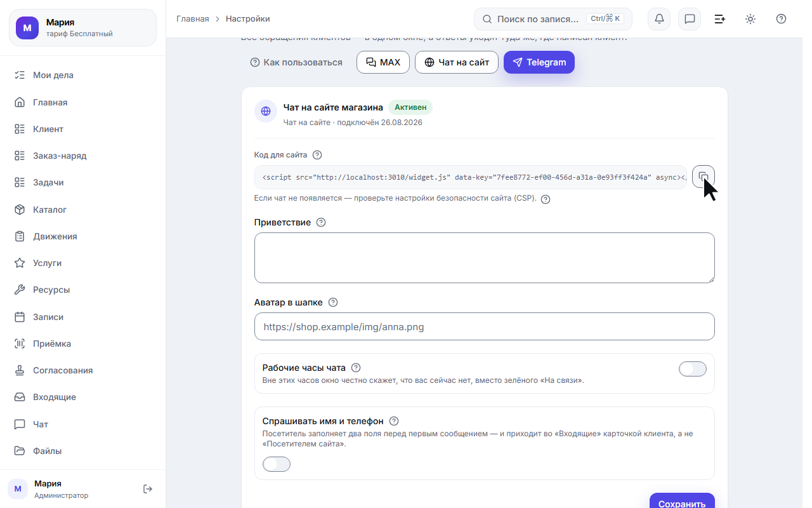Show help for Спрашивать имя и телефон
This screenshot has height=508, width=812.
click(x=394, y=421)
